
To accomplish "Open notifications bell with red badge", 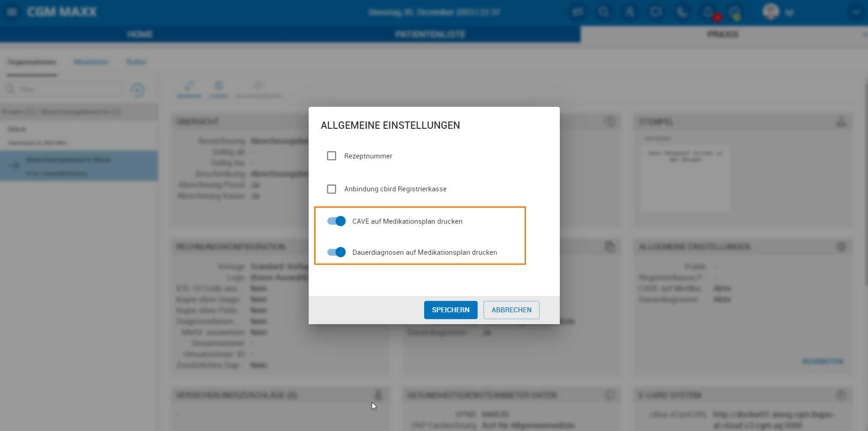I will tap(709, 13).
